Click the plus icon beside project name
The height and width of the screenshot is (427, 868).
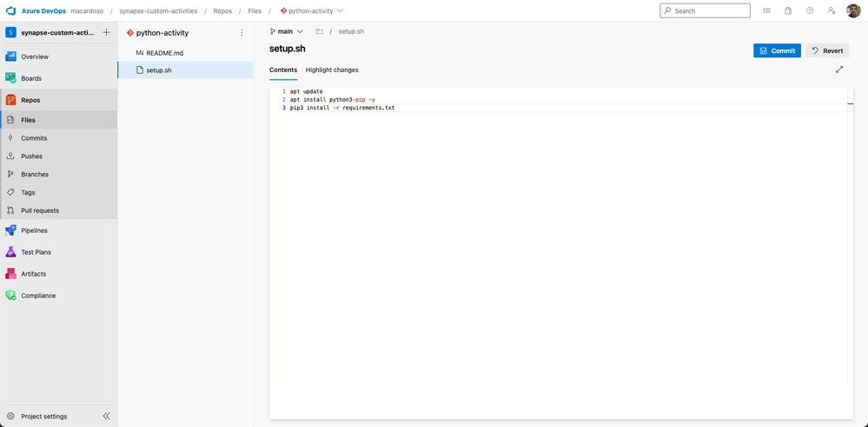[x=106, y=33]
